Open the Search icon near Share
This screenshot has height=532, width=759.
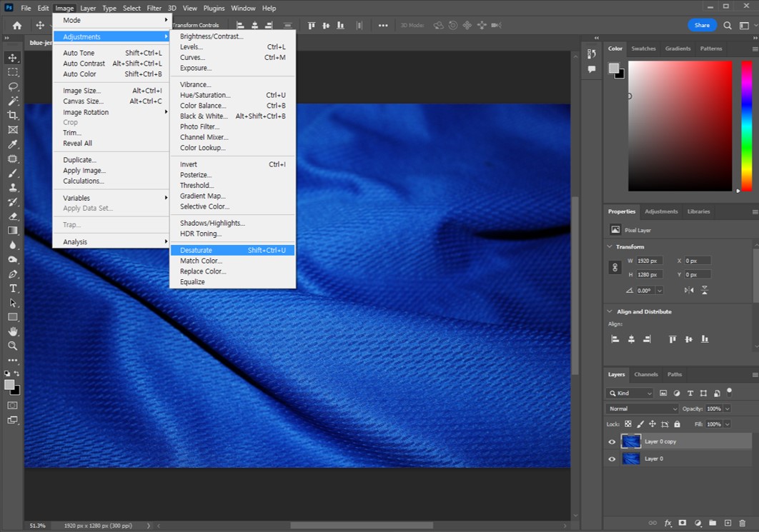(x=727, y=25)
